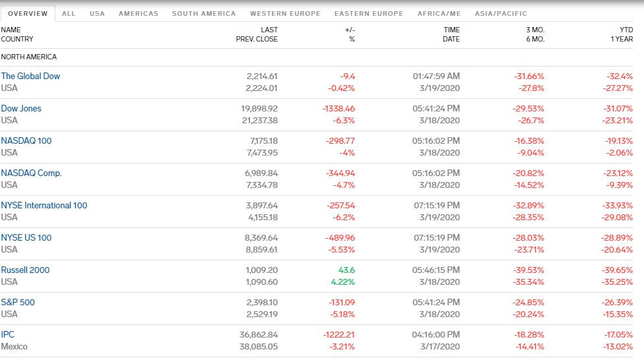644x360 pixels.
Task: Go to the SOUTH AMERICA tab
Action: [x=204, y=14]
